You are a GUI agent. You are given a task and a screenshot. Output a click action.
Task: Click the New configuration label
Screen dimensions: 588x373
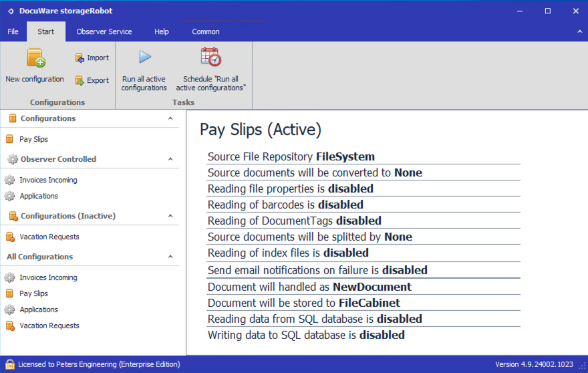(35, 79)
